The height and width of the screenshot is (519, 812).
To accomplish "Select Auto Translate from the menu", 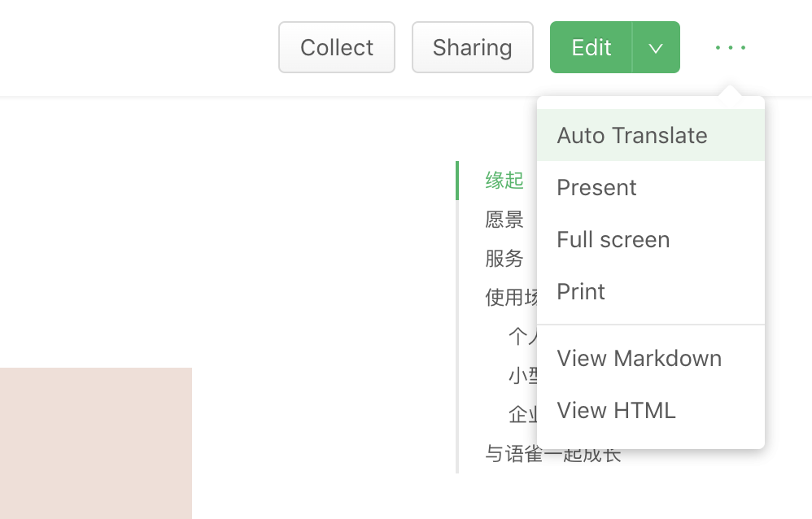I will click(632, 136).
